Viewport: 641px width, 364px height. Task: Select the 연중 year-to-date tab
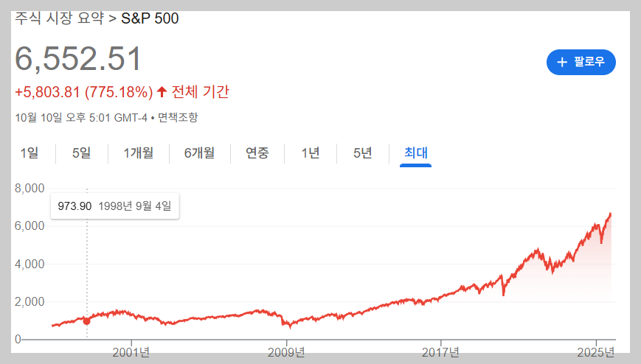point(257,153)
